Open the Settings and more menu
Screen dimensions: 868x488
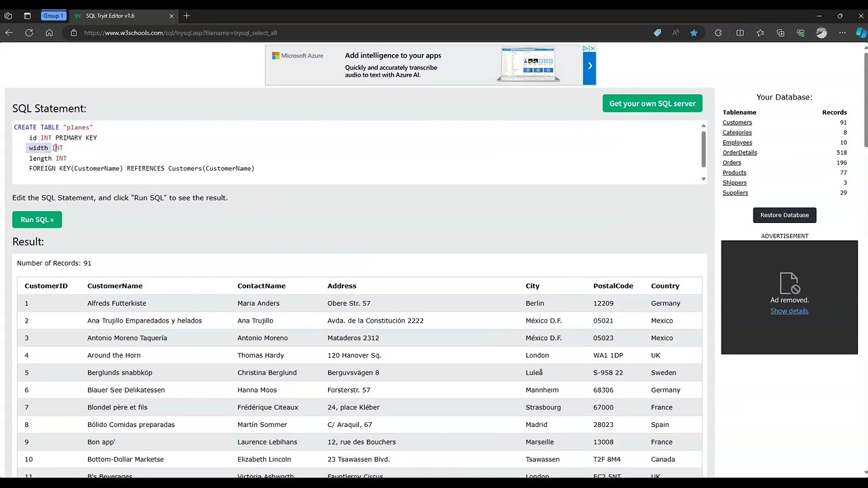click(x=842, y=33)
